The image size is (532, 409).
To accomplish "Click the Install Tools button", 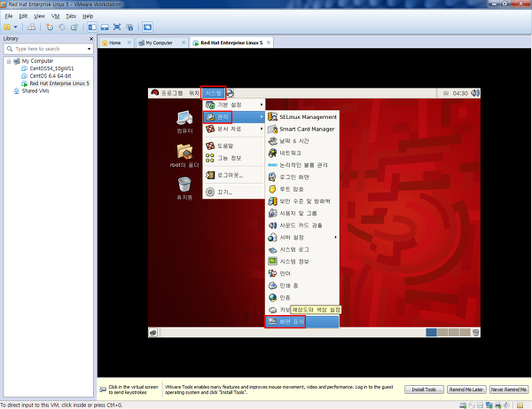I will point(424,389).
